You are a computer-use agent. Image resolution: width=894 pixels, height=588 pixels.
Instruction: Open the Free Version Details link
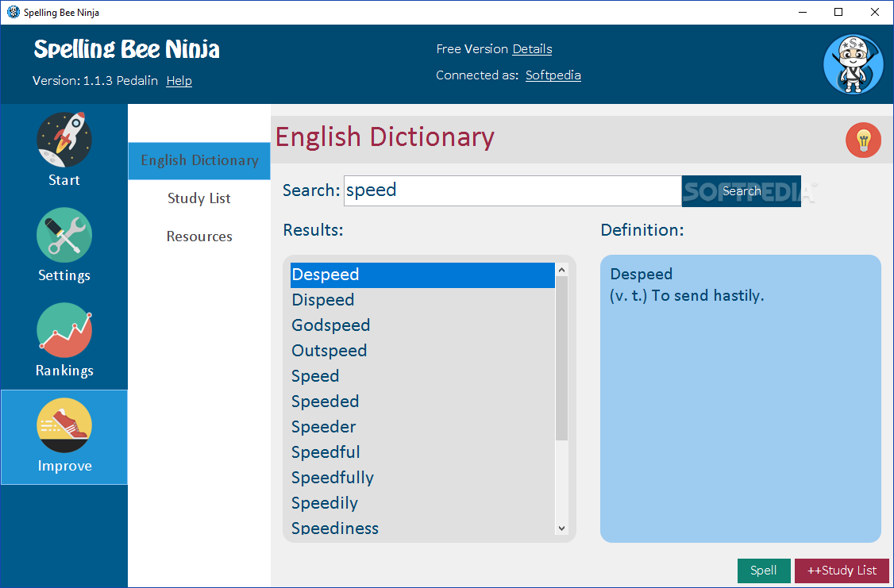point(532,49)
